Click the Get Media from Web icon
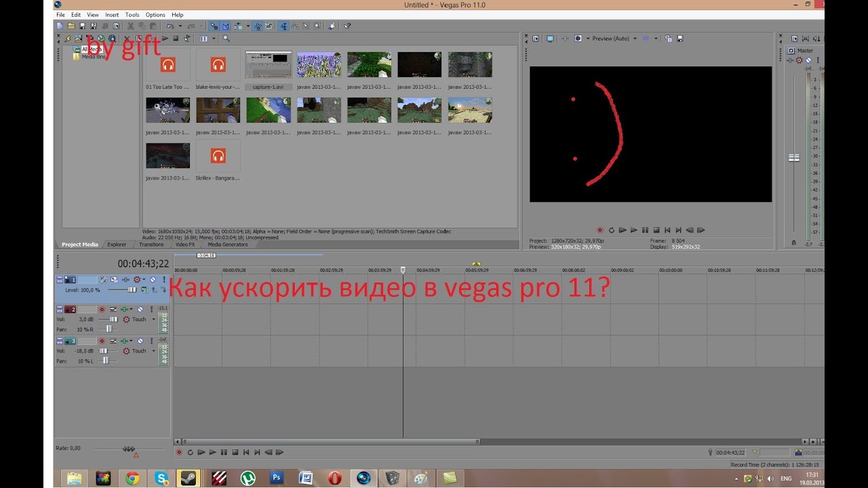The width and height of the screenshot is (868, 488). point(112,39)
